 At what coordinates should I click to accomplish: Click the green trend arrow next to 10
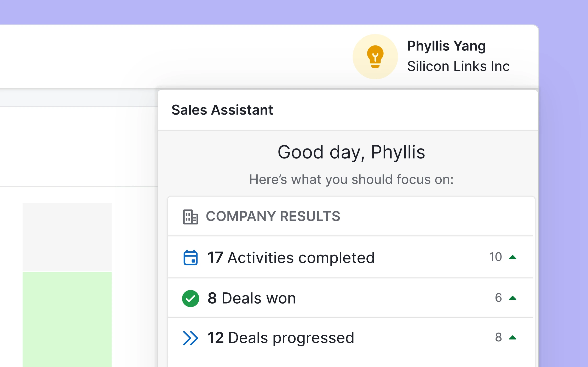(513, 257)
